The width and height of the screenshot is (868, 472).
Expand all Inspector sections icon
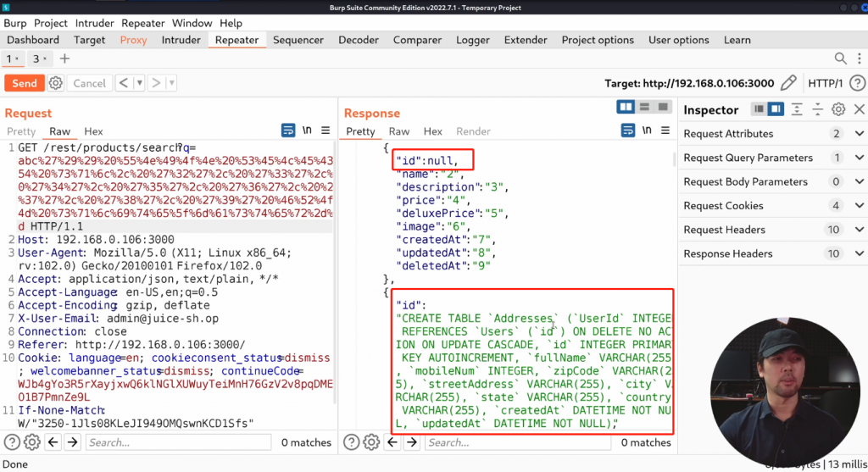(797, 109)
